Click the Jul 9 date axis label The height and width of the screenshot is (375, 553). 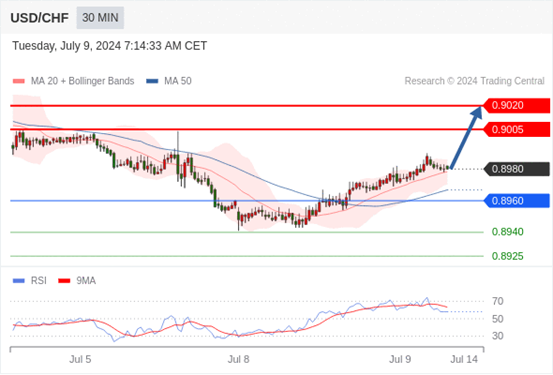click(x=400, y=359)
